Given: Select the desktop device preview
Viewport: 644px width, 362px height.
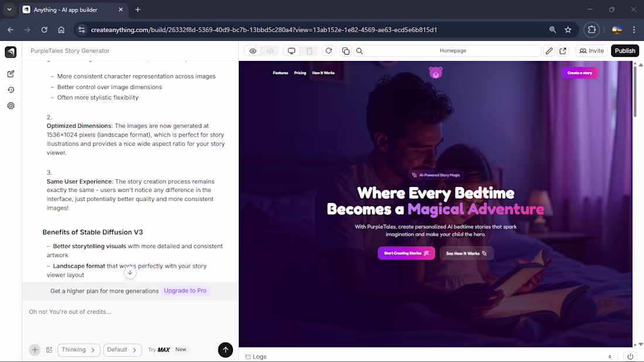Looking at the screenshot, I should coord(292,51).
